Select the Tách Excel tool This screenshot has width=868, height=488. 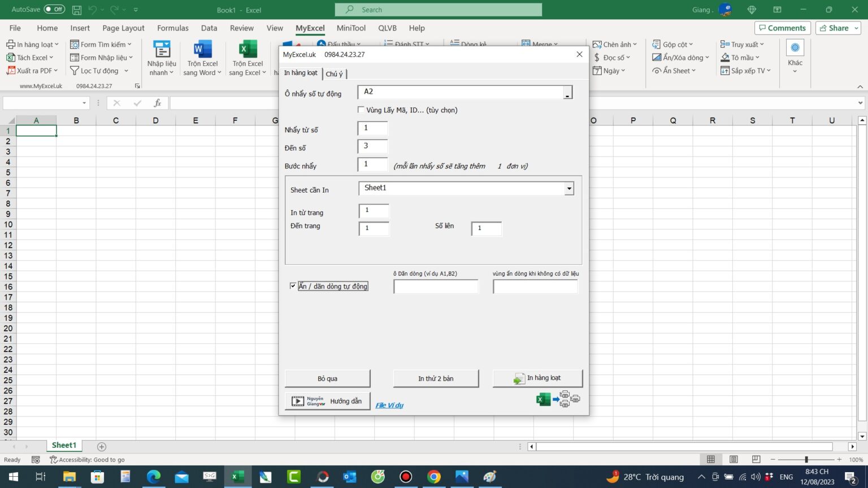(30, 57)
